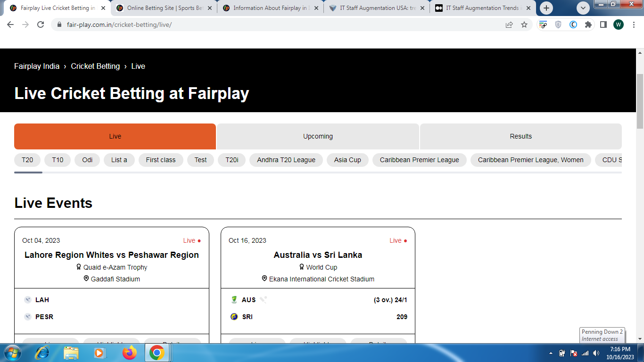Launch Internet Explorer from the taskbar
Screen dimensions: 644x362
[x=42, y=353]
